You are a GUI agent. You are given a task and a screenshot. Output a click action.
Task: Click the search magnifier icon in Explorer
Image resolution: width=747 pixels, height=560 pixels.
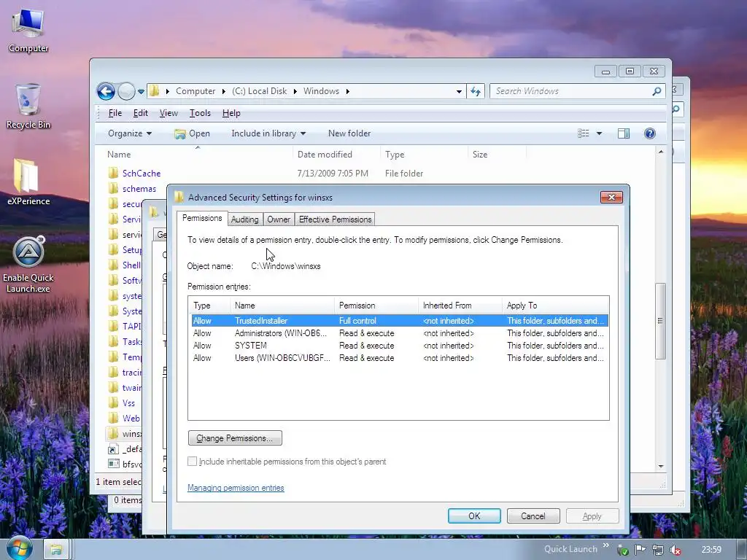[657, 91]
